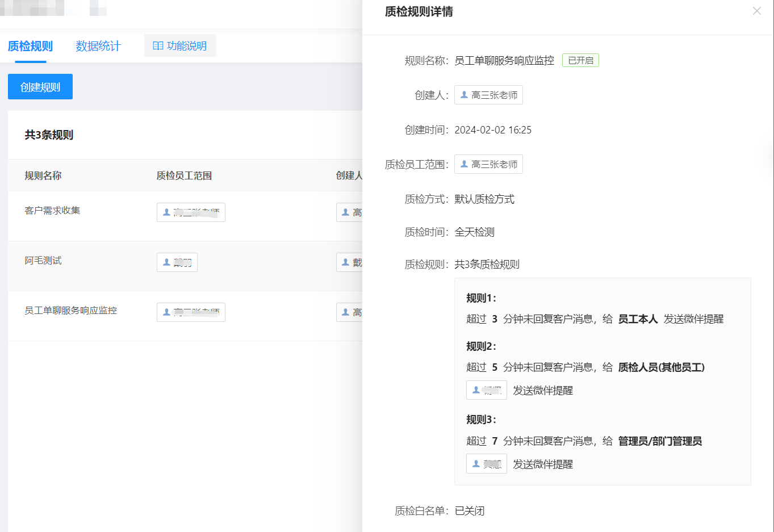Click person icon in 创建人 tag of details
Screen dimensions: 774x532
tap(464, 95)
